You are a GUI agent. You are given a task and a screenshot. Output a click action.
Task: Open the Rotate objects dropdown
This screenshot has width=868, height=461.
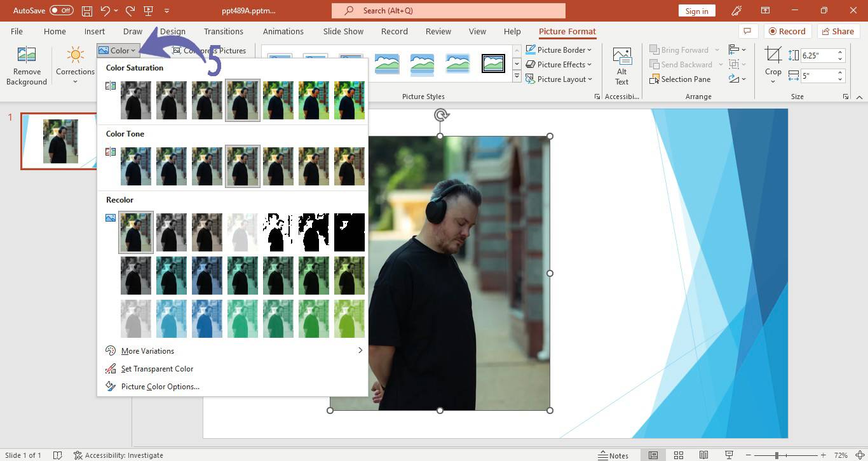click(737, 79)
